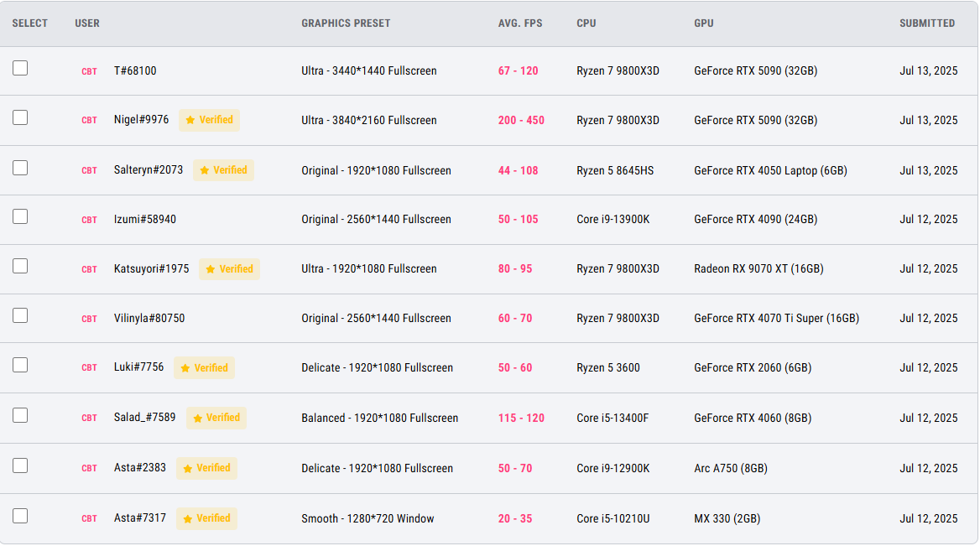
Task: Open user Asta#2383
Action: tap(140, 467)
